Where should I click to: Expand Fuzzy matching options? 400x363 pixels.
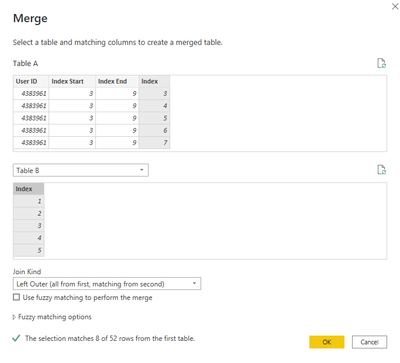coord(52,317)
